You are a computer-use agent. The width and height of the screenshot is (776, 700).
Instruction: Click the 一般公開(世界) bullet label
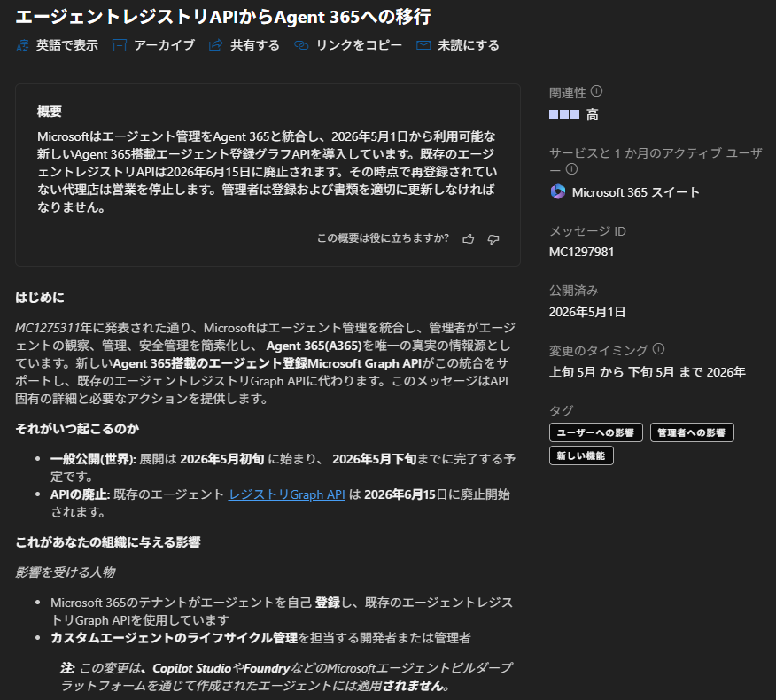pos(93,459)
